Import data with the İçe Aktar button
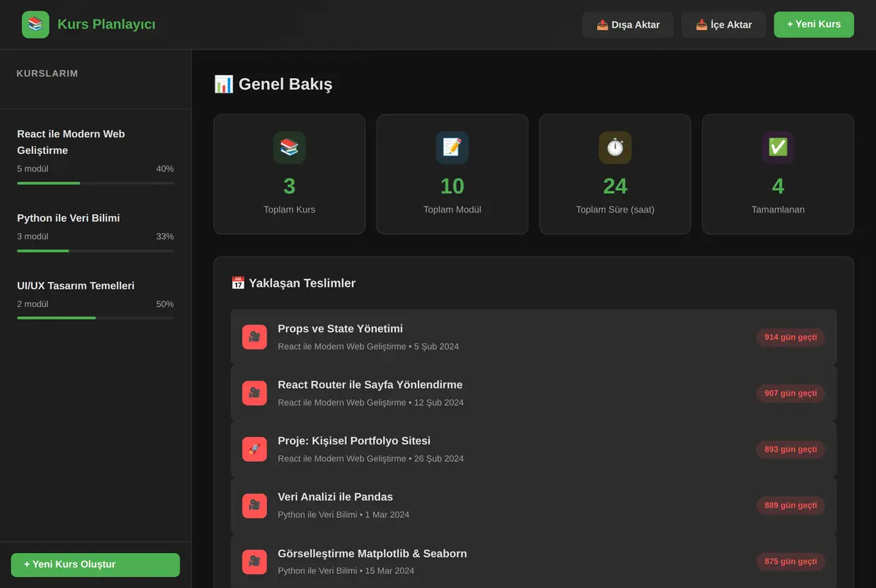 (723, 25)
